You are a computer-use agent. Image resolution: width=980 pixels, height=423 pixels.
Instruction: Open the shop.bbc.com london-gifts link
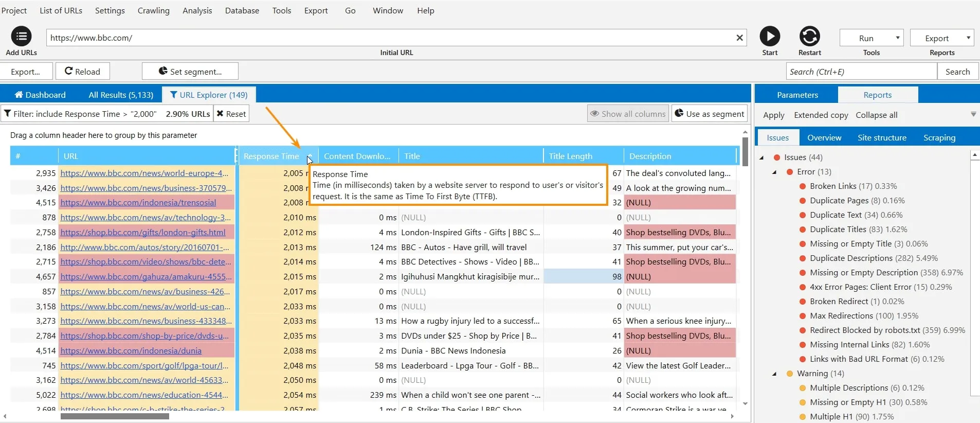[x=143, y=232]
